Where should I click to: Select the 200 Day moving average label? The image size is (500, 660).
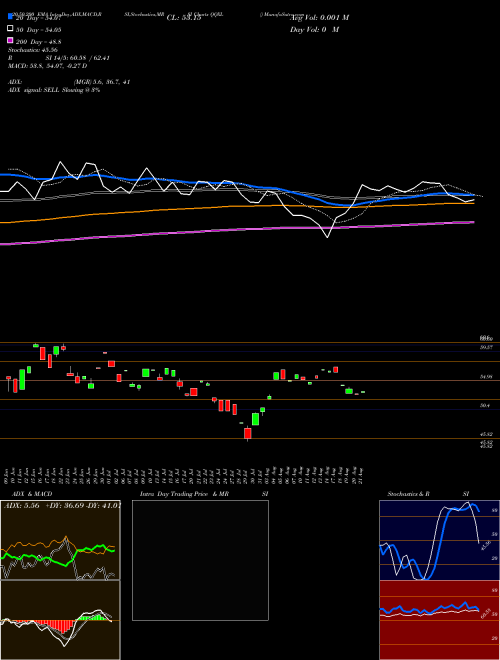click(x=38, y=42)
